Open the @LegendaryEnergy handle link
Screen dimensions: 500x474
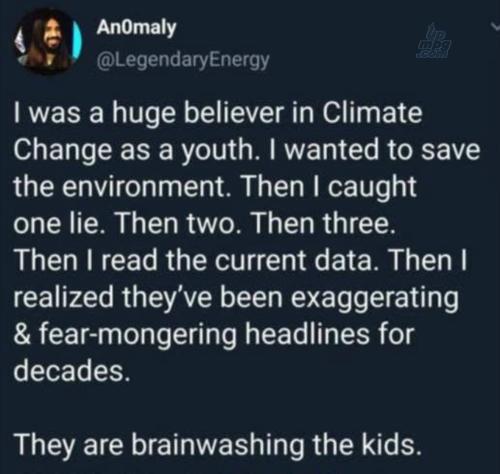(x=182, y=60)
